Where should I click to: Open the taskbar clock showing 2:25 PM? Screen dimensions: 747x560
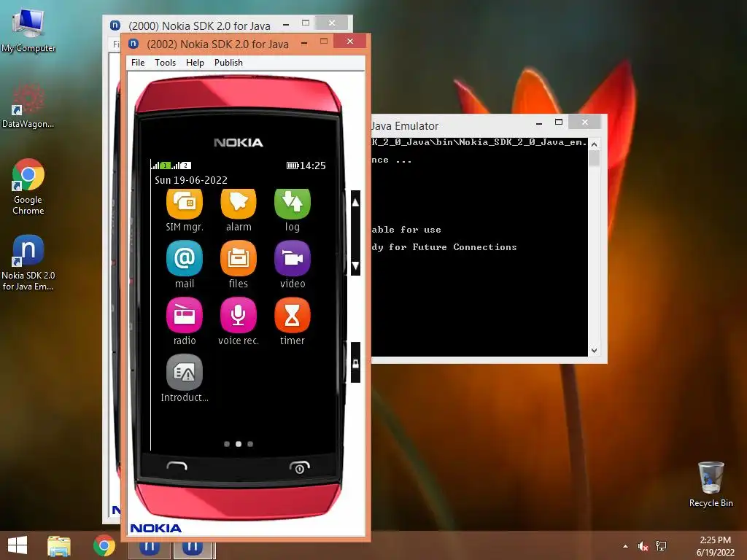715,546
